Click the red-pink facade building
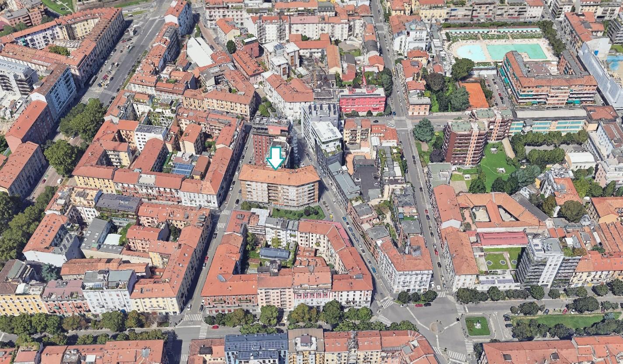The width and height of the screenshot is (623, 364). [362, 100]
